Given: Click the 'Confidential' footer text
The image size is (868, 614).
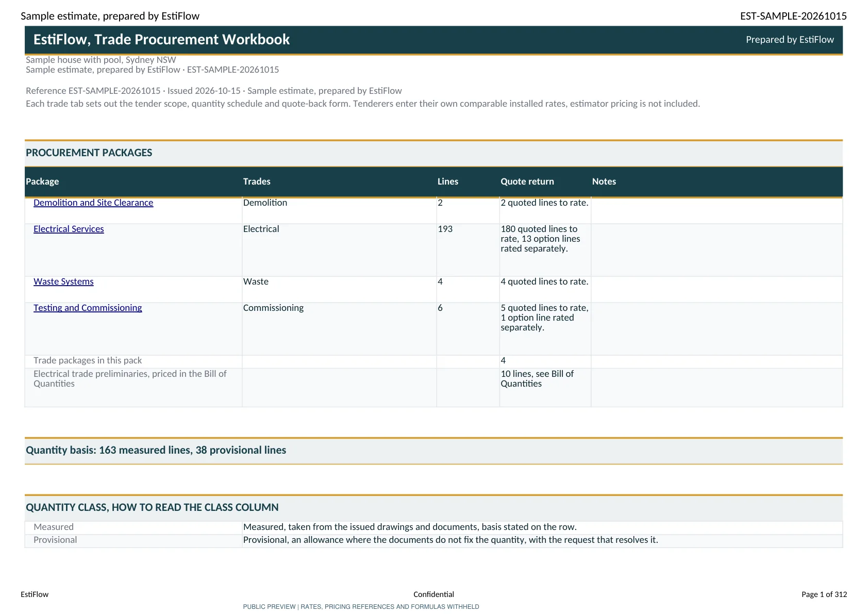Looking at the screenshot, I should tap(433, 594).
